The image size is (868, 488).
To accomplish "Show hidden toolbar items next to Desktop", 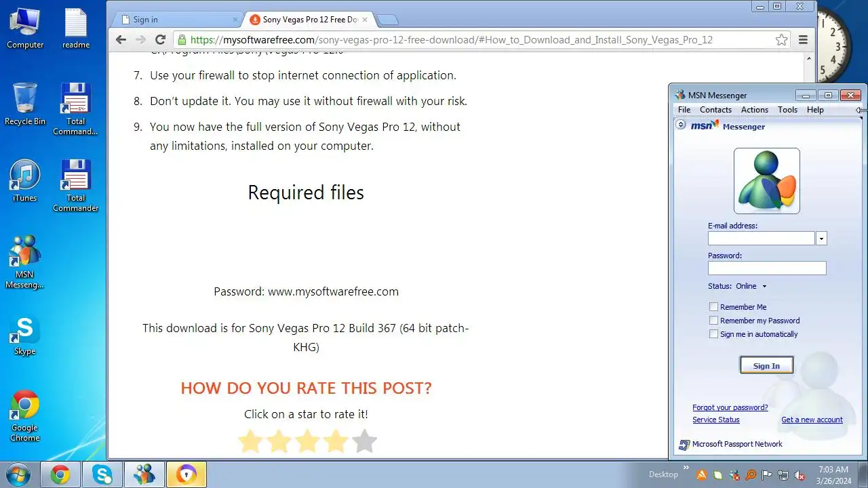I will tap(686, 468).
